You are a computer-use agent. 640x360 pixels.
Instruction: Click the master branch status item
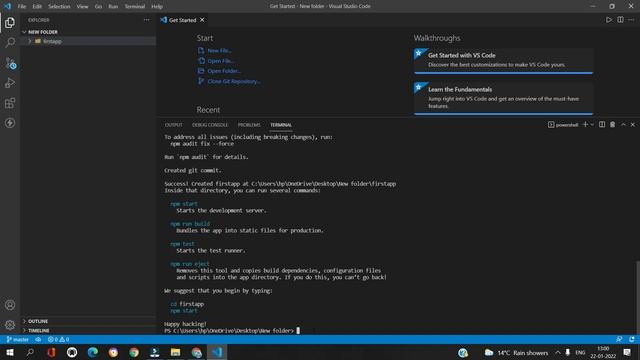(18, 340)
